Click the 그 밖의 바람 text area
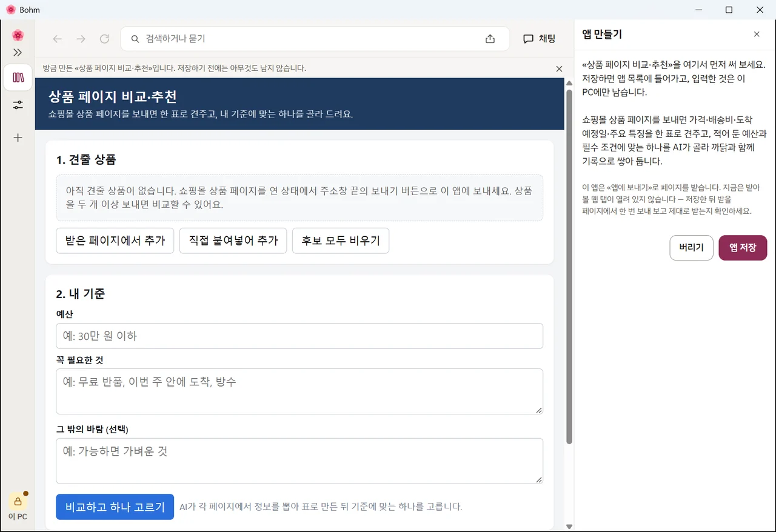The width and height of the screenshot is (776, 532). tap(299, 461)
